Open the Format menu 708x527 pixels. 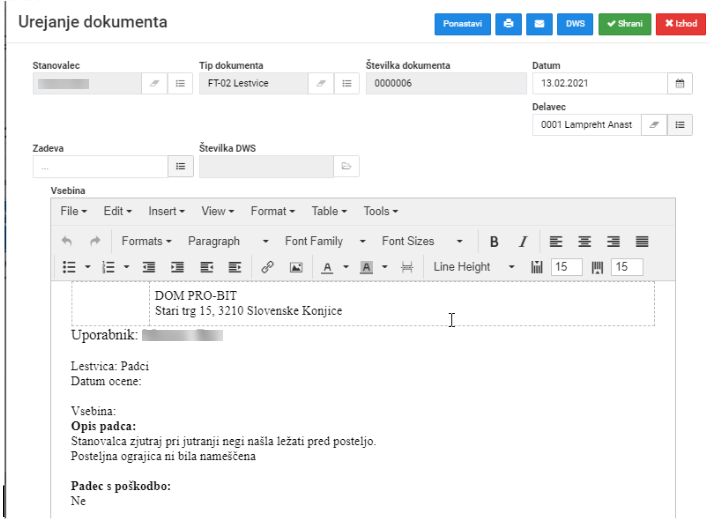(x=273, y=211)
